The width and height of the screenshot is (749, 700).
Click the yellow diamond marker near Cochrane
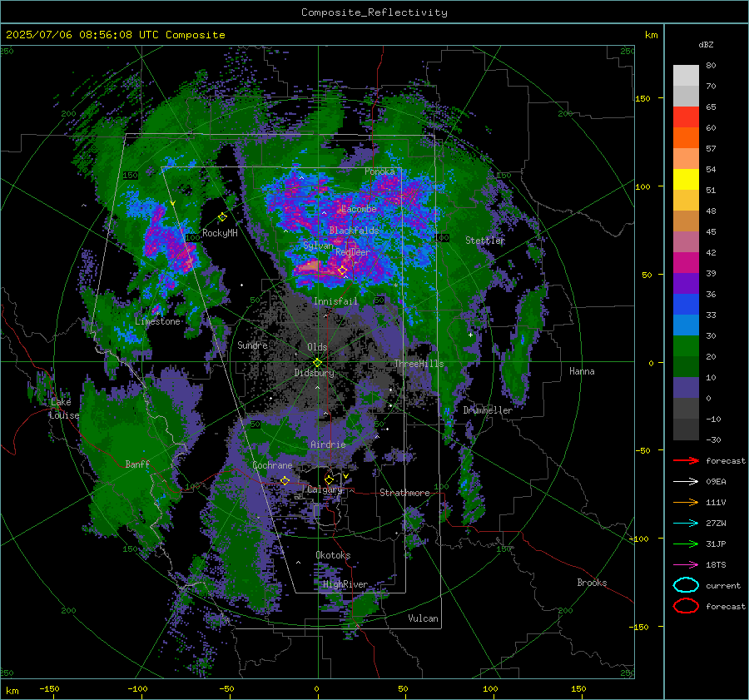[x=285, y=480]
